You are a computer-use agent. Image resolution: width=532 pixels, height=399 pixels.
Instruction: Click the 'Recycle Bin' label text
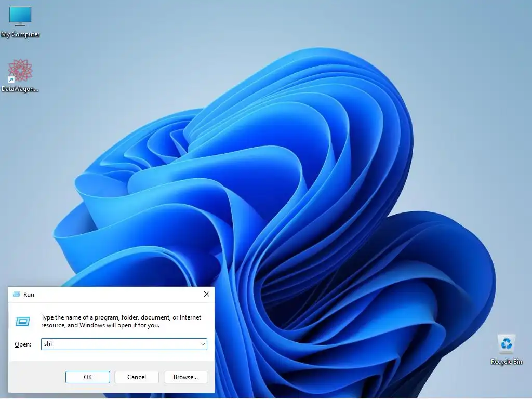tap(506, 362)
